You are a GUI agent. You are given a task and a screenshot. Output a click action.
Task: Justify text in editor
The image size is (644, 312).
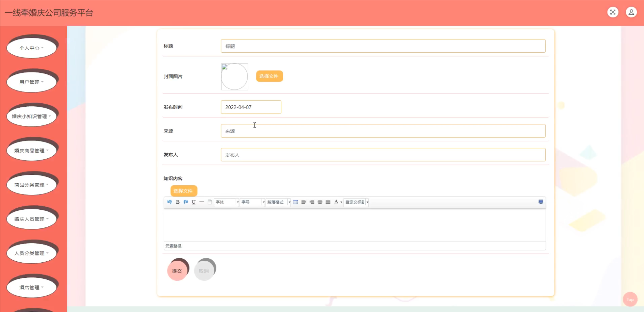(x=328, y=202)
